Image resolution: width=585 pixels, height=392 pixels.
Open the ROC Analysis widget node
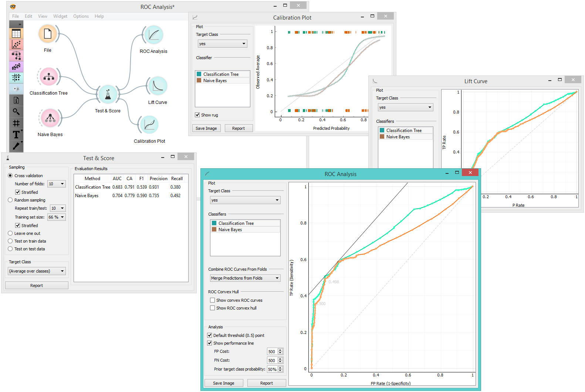(x=153, y=35)
